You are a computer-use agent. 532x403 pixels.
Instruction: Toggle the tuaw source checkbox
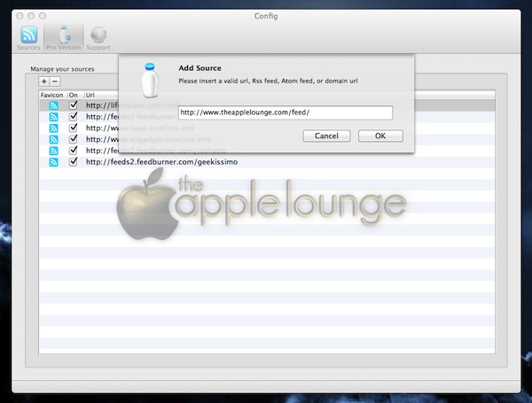(73, 128)
